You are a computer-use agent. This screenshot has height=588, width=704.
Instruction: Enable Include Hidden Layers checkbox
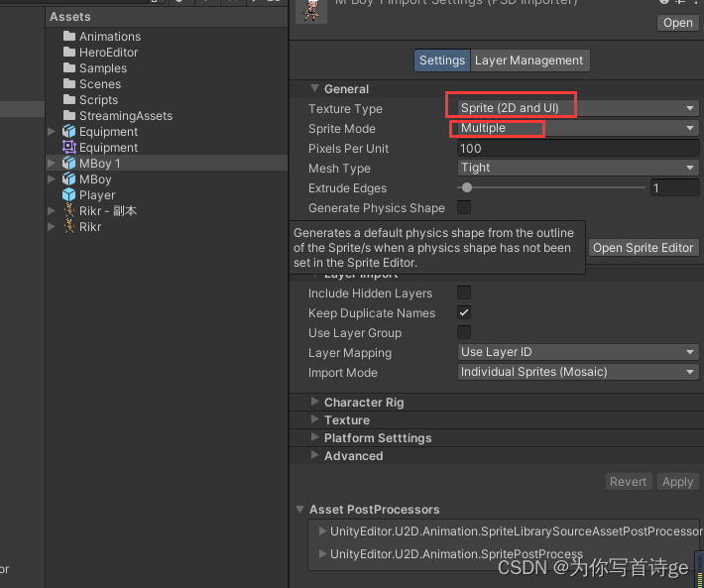coord(464,293)
